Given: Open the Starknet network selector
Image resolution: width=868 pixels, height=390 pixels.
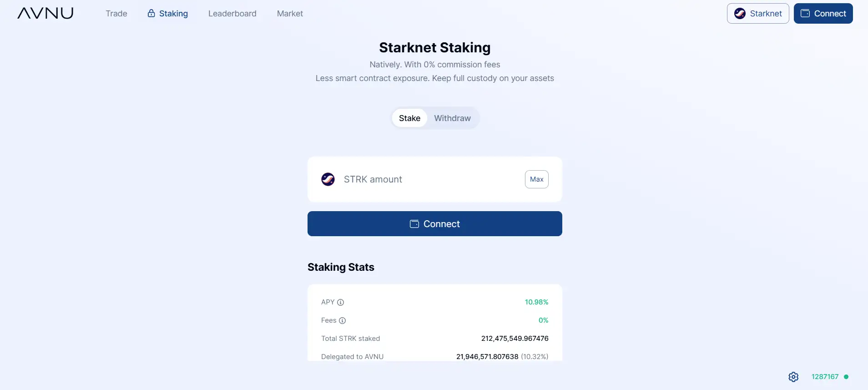Looking at the screenshot, I should [x=758, y=14].
